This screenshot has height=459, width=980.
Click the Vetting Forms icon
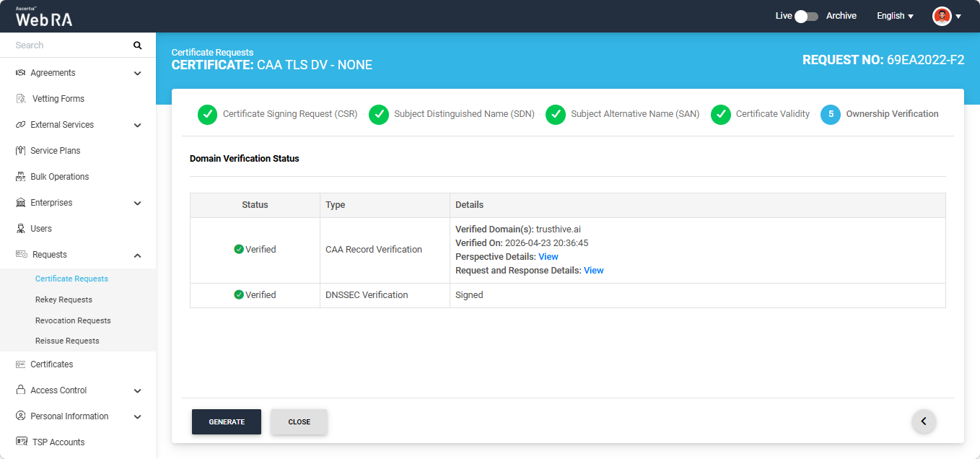click(x=21, y=99)
